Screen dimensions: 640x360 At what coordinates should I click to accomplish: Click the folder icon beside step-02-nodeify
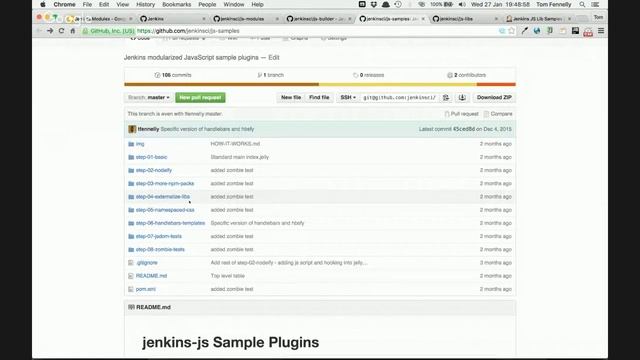coord(131,170)
